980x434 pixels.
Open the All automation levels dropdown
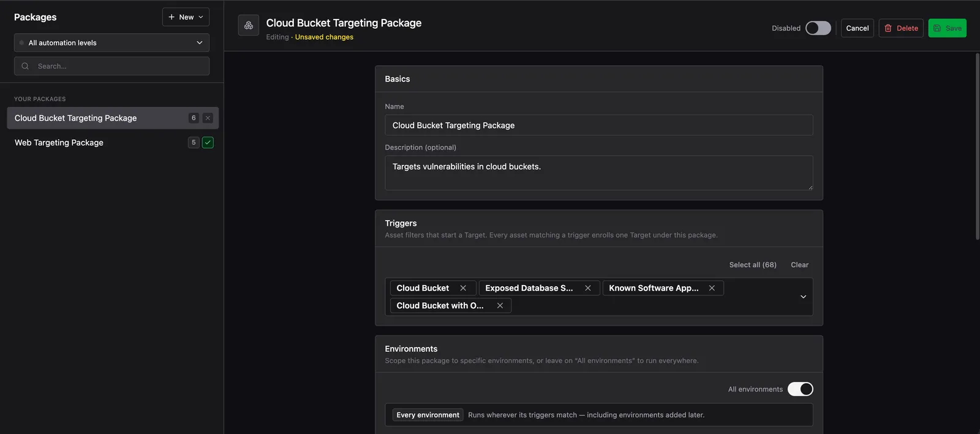click(111, 43)
